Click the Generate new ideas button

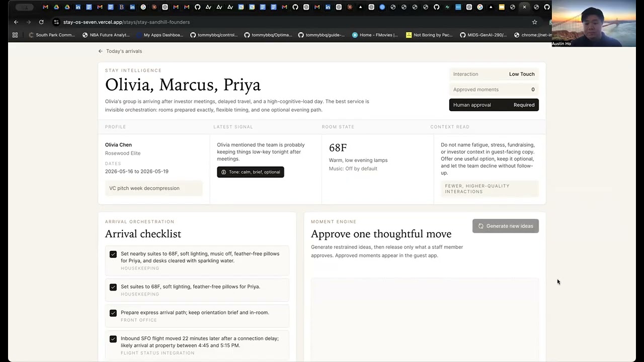coord(506,226)
